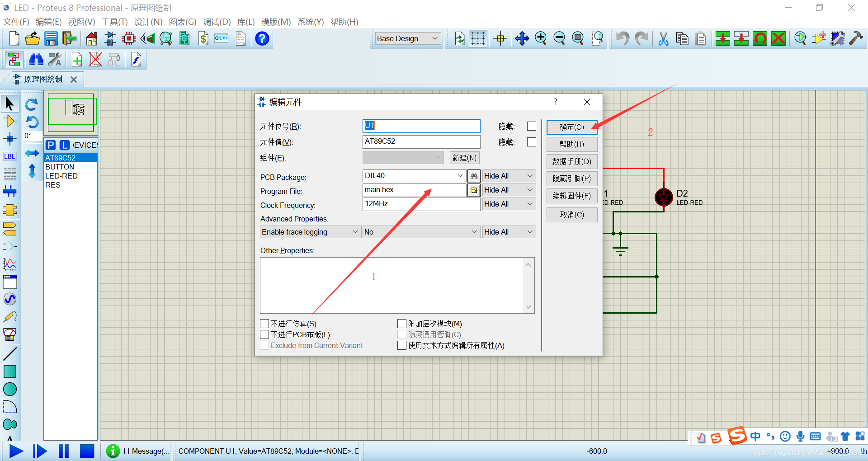Open the 11 Messages status indicator

click(x=137, y=451)
